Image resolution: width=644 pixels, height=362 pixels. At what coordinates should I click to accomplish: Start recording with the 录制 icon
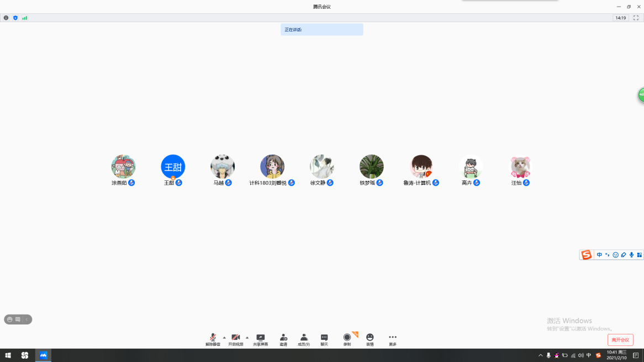tap(347, 339)
